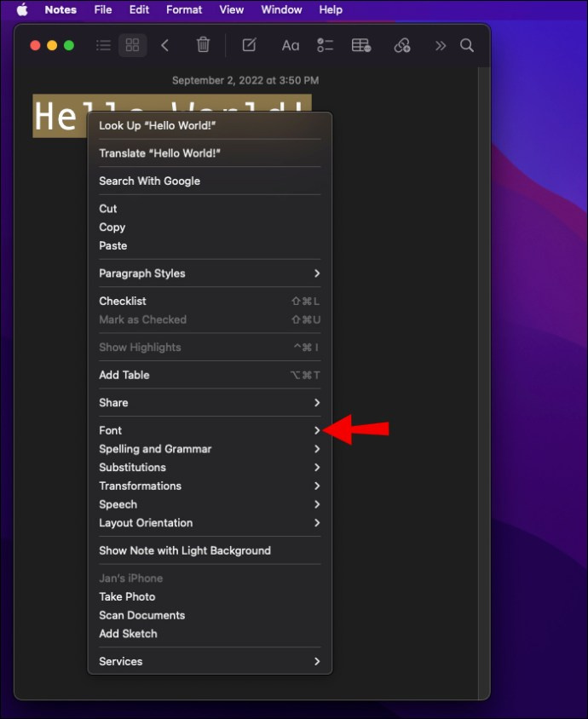Screen dimensions: 588x719
Task: Choose Copy from context menu
Action: [x=210, y=227]
